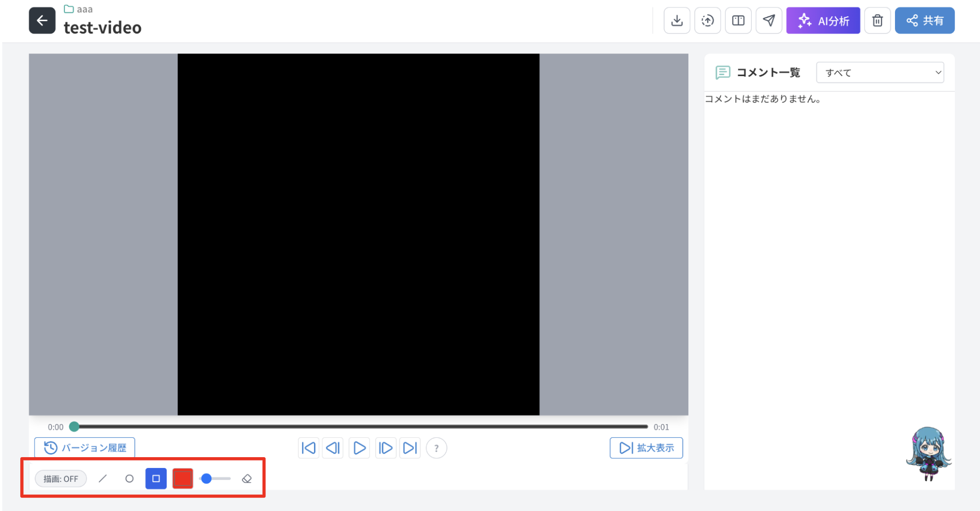
Task: Step back one frame
Action: [333, 448]
